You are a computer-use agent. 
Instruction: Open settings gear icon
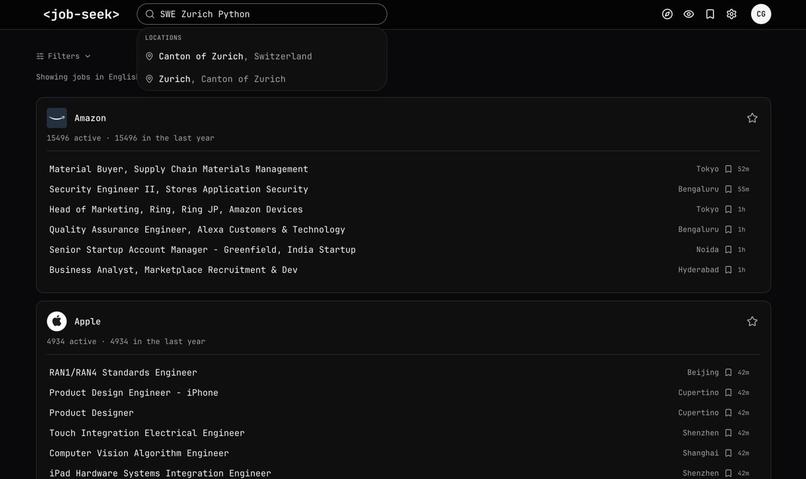[x=731, y=14]
